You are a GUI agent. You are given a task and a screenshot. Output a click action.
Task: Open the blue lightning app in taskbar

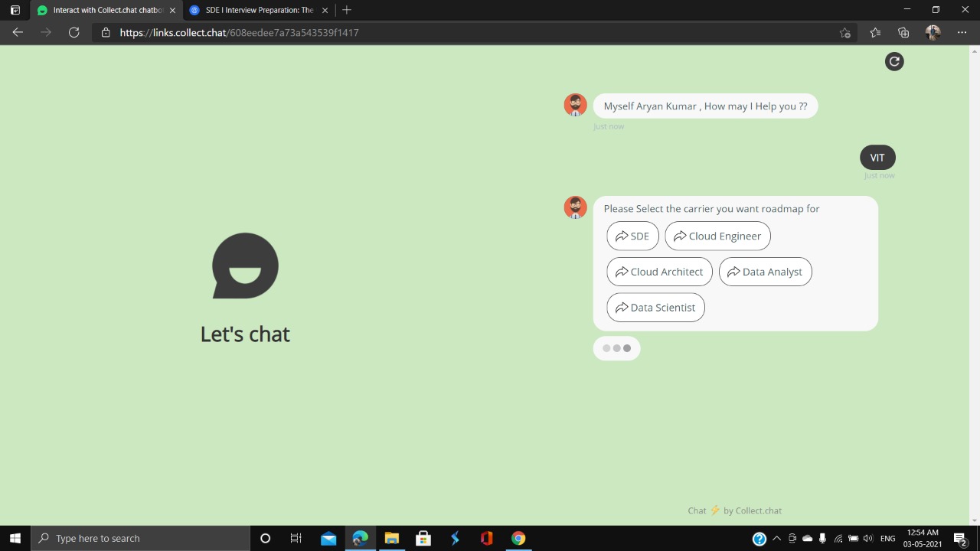click(x=455, y=538)
